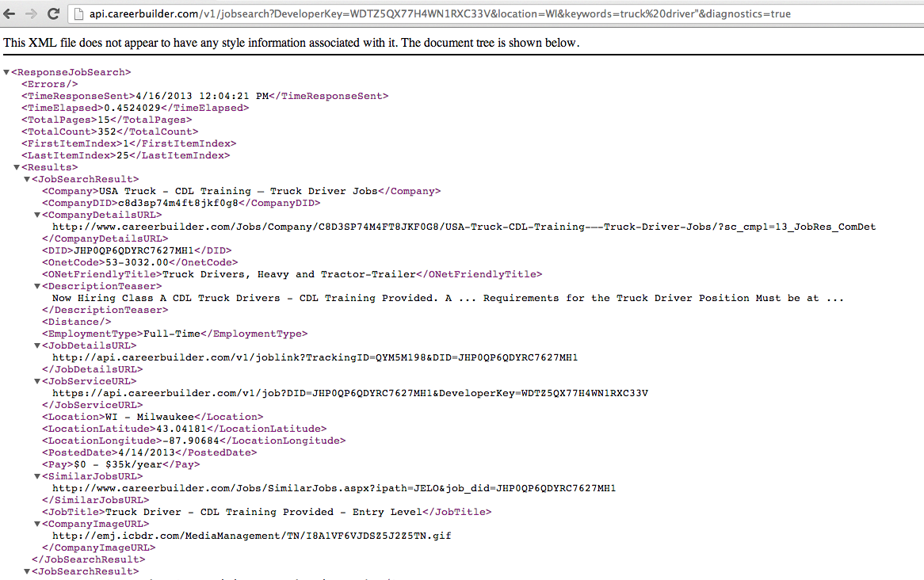
Task: Collapse the first JobSearchResult node
Action: tap(26, 179)
